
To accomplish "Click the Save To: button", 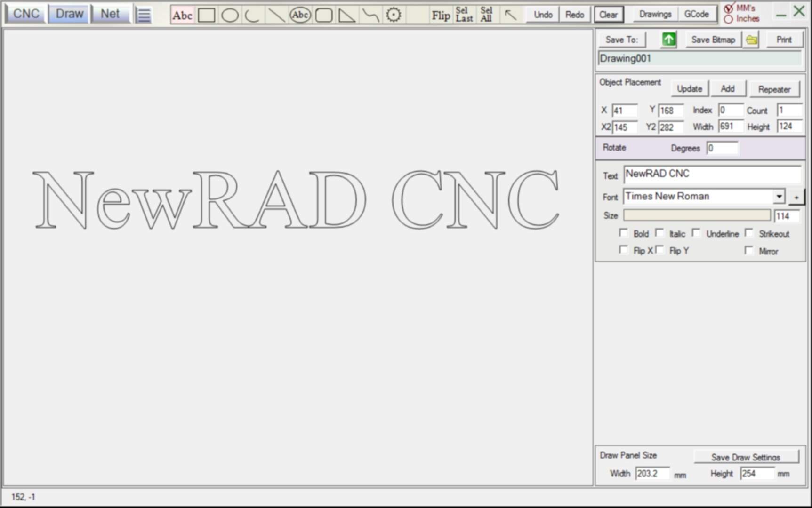I will pyautogui.click(x=622, y=40).
